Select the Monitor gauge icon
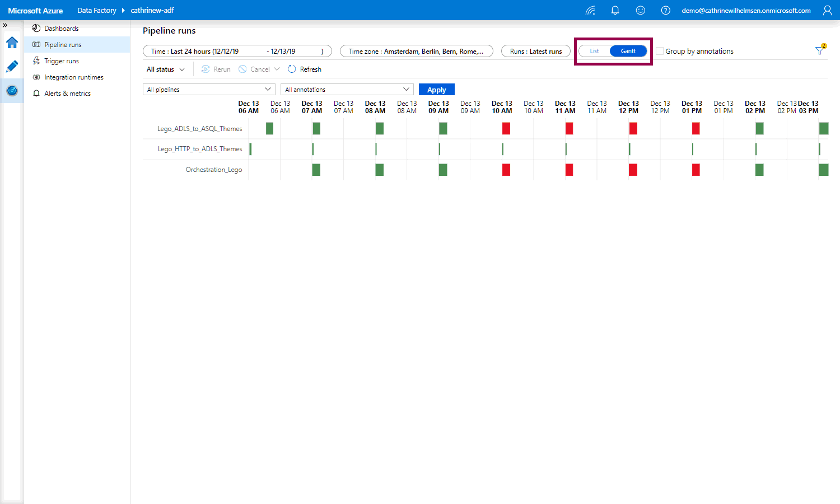The width and height of the screenshot is (840, 504). [x=12, y=91]
